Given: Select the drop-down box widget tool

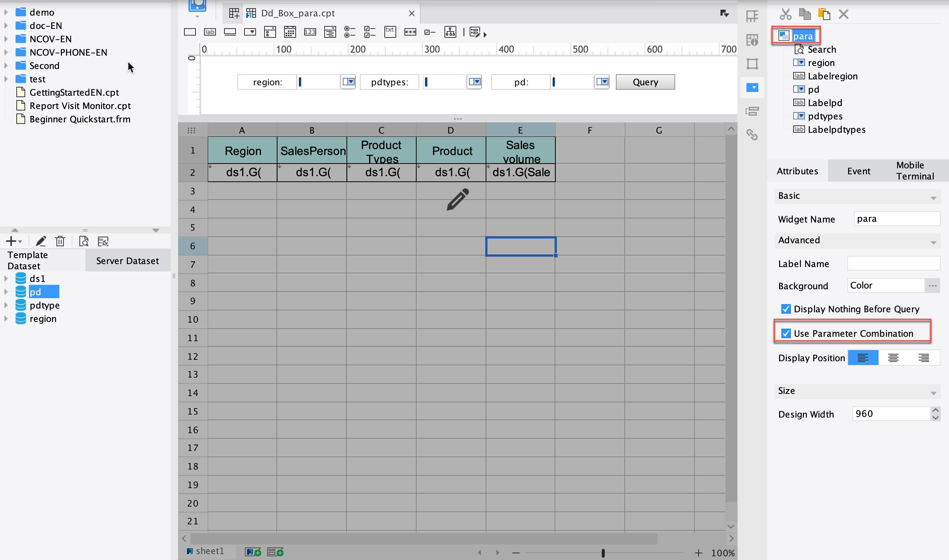Looking at the screenshot, I should (250, 32).
